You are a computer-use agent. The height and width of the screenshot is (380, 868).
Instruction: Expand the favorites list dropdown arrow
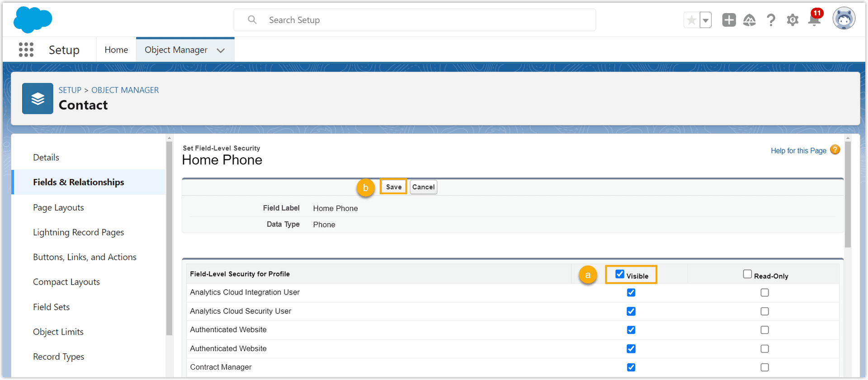pos(706,20)
